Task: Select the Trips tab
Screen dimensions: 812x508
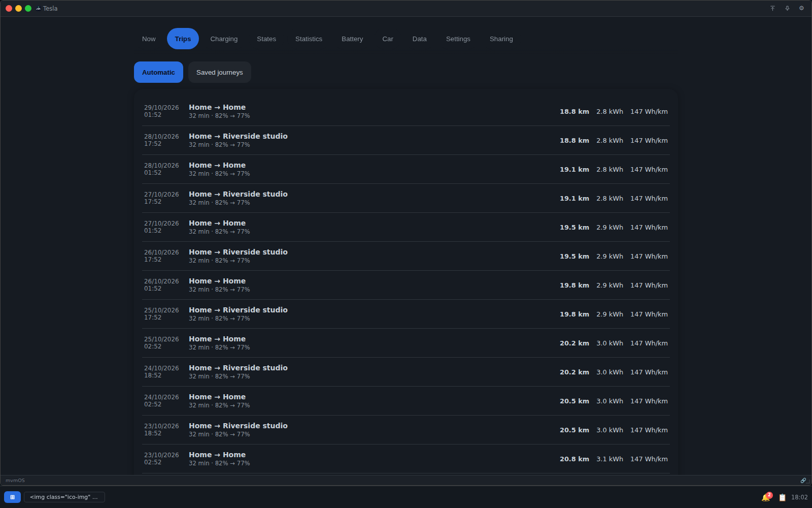Action: [x=183, y=39]
